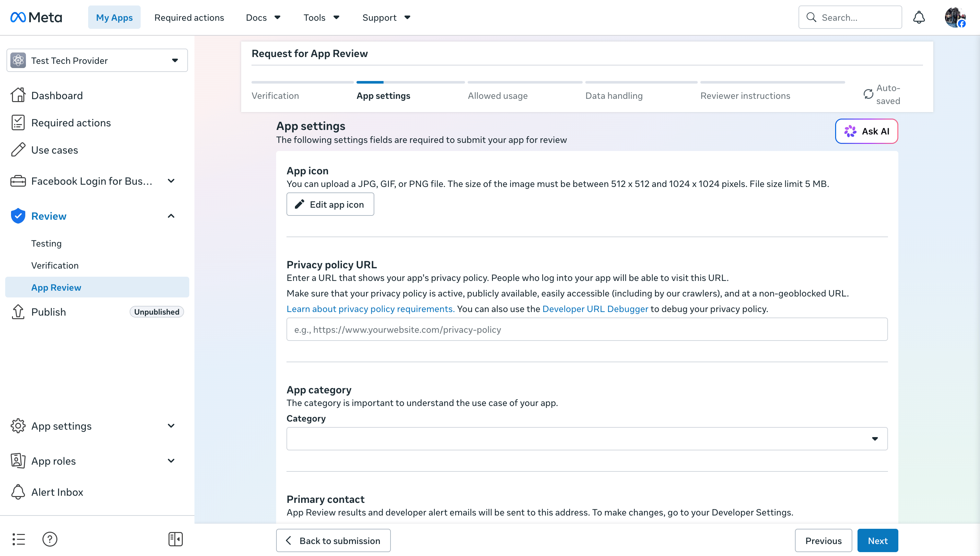Go to the Verification step tab
Screen dimensions: 980x556
coord(275,96)
